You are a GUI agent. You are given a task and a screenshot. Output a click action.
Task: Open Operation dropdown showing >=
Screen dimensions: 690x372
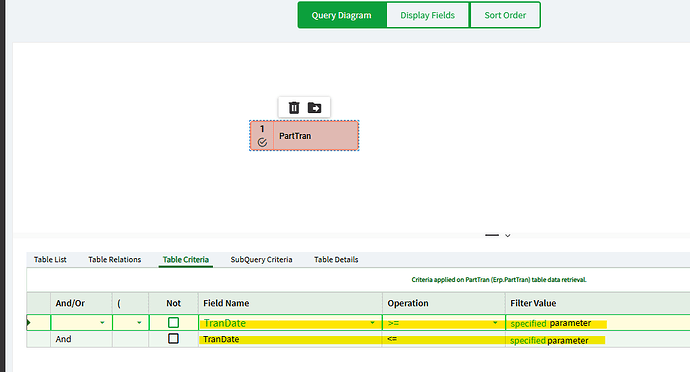(495, 323)
